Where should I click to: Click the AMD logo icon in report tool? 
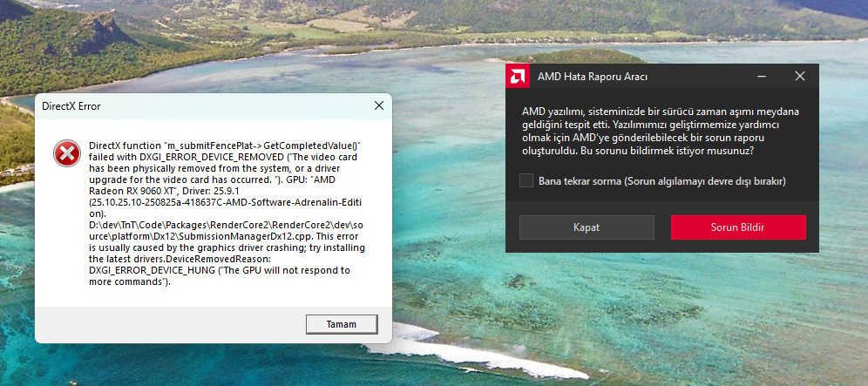click(519, 76)
